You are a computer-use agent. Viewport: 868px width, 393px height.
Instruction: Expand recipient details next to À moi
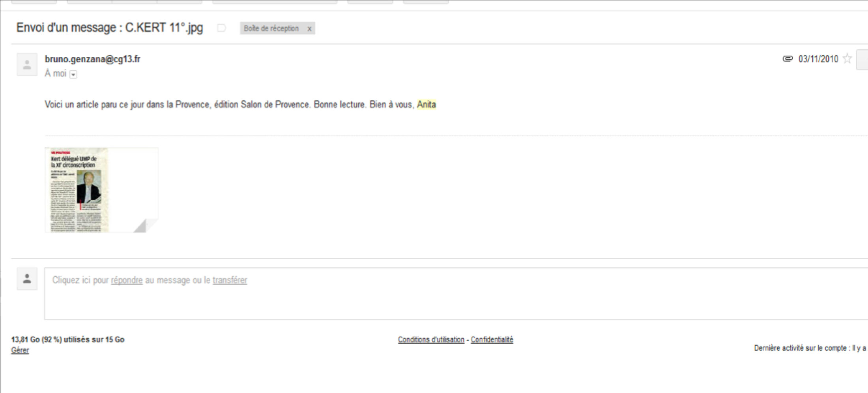[73, 74]
